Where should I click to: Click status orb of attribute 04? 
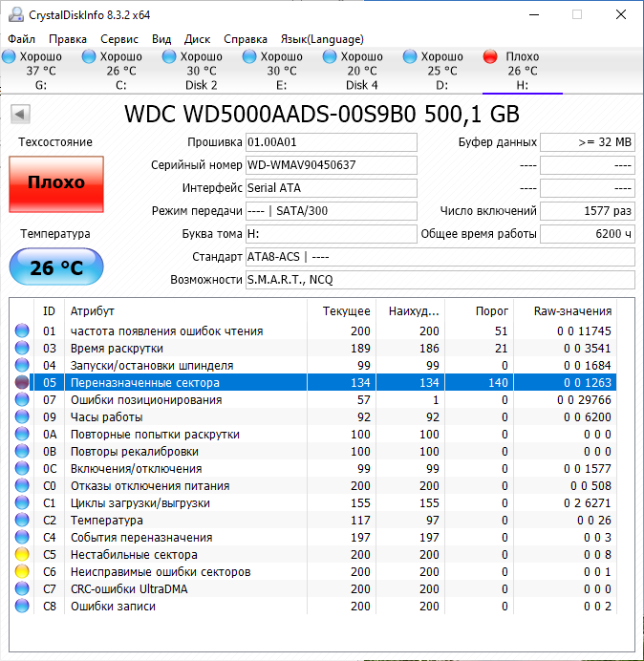coord(22,366)
